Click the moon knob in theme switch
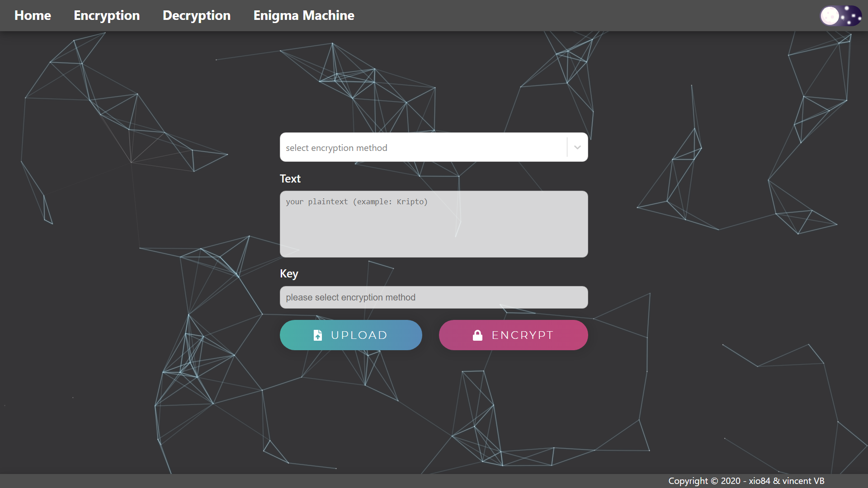Viewport: 868px width, 488px height. pos(830,16)
